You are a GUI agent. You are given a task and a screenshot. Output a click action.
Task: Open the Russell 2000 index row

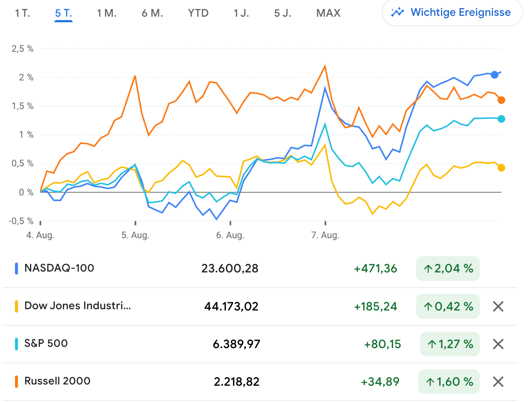(x=260, y=381)
